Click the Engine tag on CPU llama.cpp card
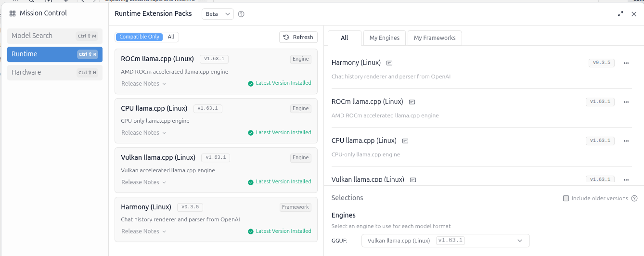This screenshot has height=256, width=644. coord(301,109)
